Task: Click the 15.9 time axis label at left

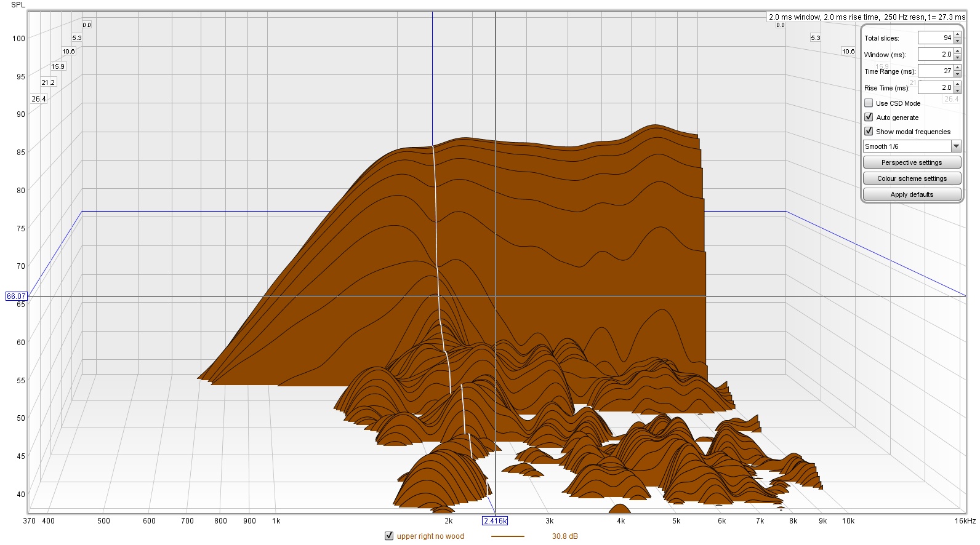Action: click(x=58, y=66)
